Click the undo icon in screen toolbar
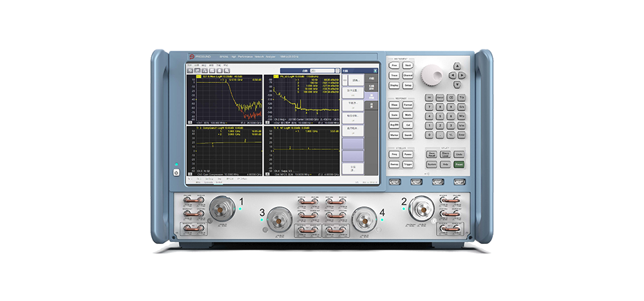The width and height of the screenshot is (644, 301). 190,70
